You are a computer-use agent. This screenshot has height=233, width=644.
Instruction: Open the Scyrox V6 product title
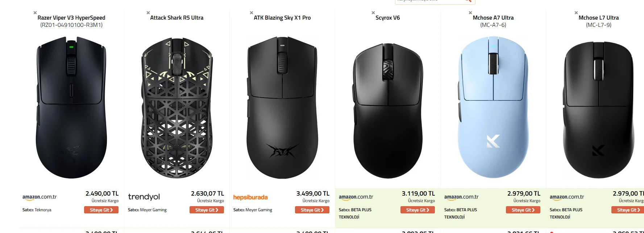[x=388, y=18]
